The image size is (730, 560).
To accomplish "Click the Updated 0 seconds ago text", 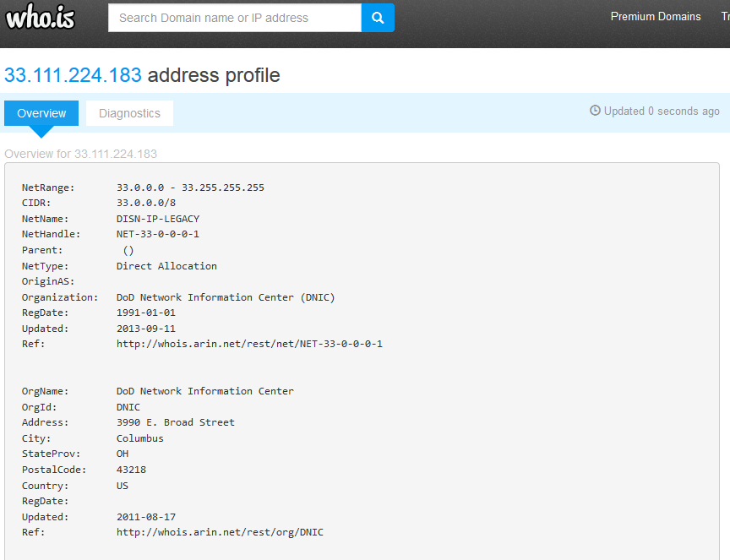I will pos(662,111).
